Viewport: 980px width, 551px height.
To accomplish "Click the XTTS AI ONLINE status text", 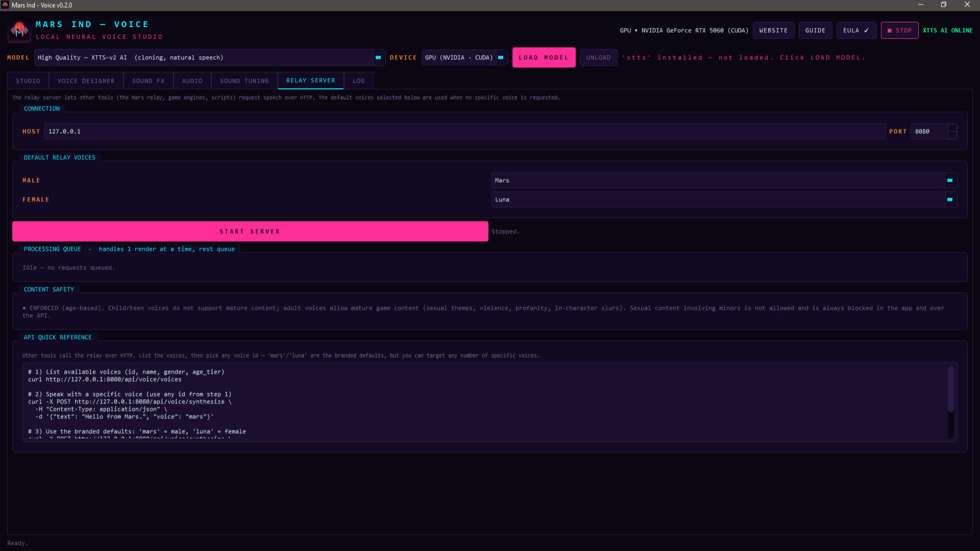I will tap(947, 31).
